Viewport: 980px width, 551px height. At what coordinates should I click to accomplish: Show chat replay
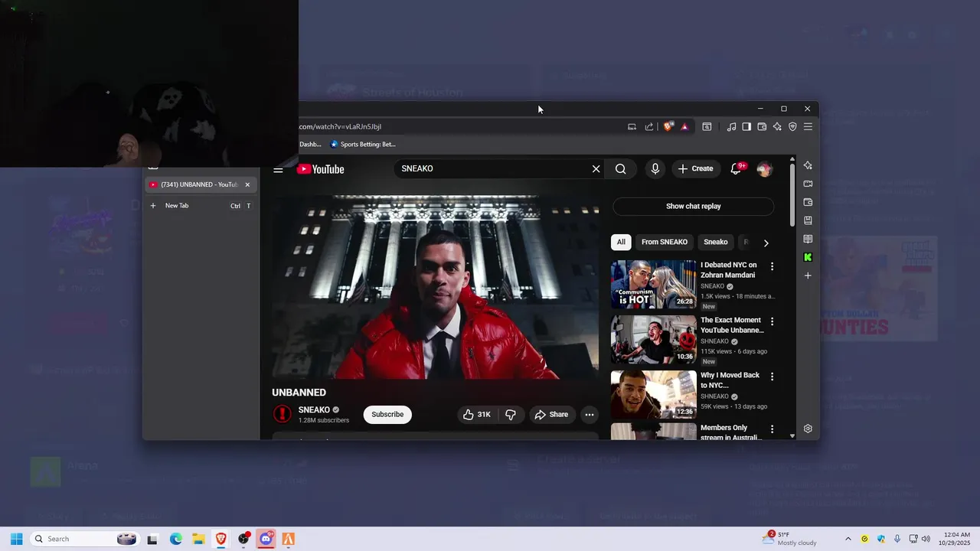pyautogui.click(x=693, y=206)
